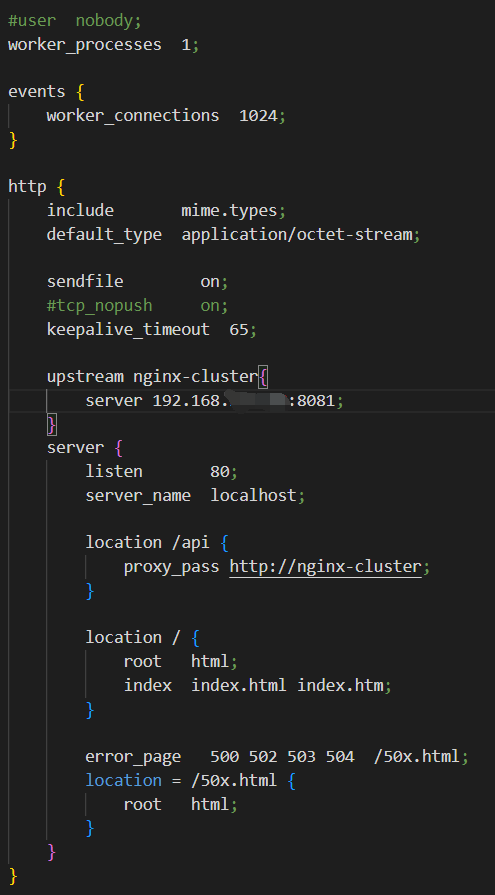Select 'nginx-cluster' upstream name

(x=195, y=377)
